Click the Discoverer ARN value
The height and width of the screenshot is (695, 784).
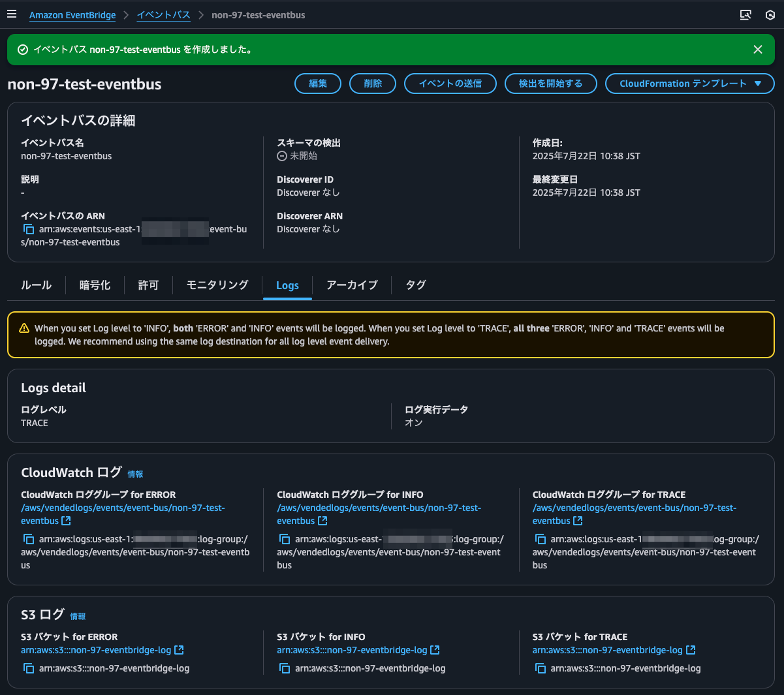click(x=308, y=229)
